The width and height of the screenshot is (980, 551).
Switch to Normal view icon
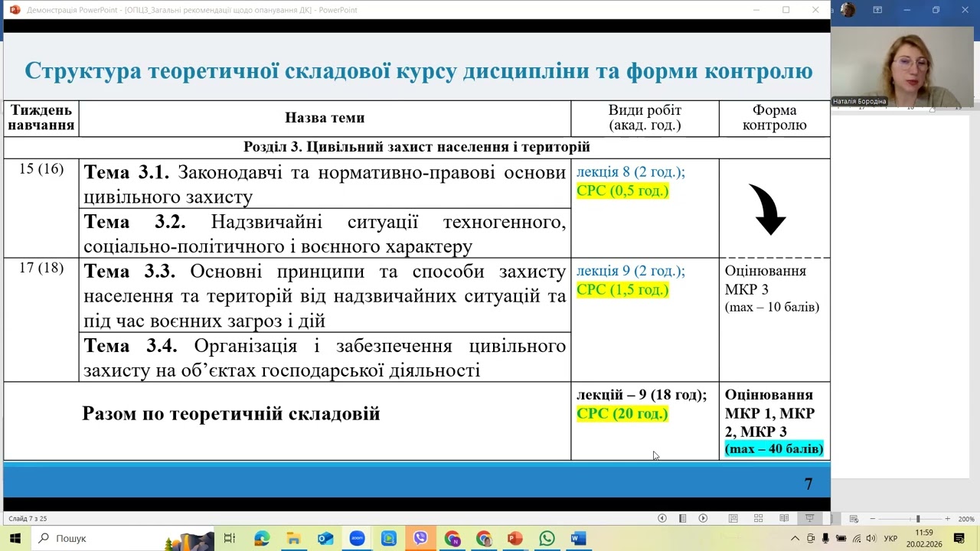pos(733,518)
